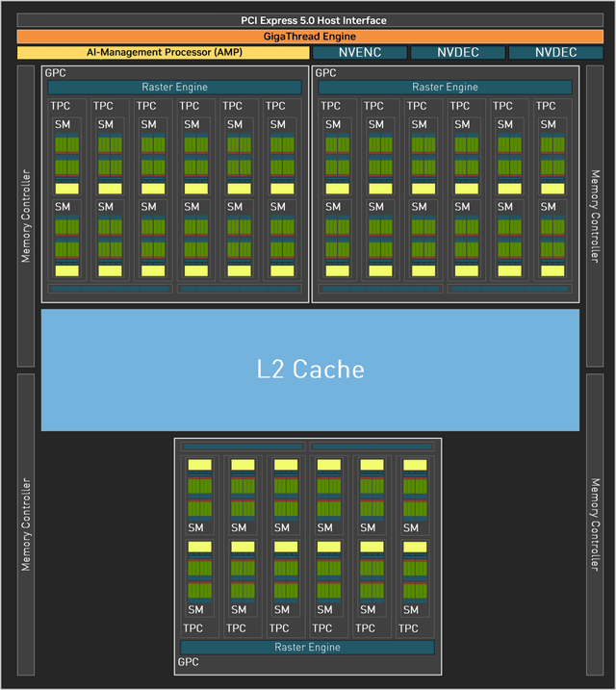Screen dimensions: 616x690
Task: Click the lower-right Memory Controller bar
Action: tap(595, 524)
